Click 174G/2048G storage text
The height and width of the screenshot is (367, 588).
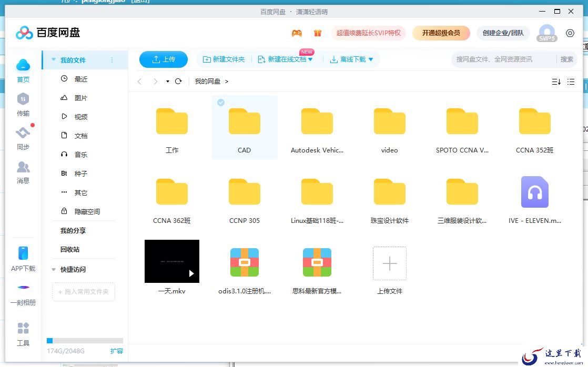coord(66,351)
